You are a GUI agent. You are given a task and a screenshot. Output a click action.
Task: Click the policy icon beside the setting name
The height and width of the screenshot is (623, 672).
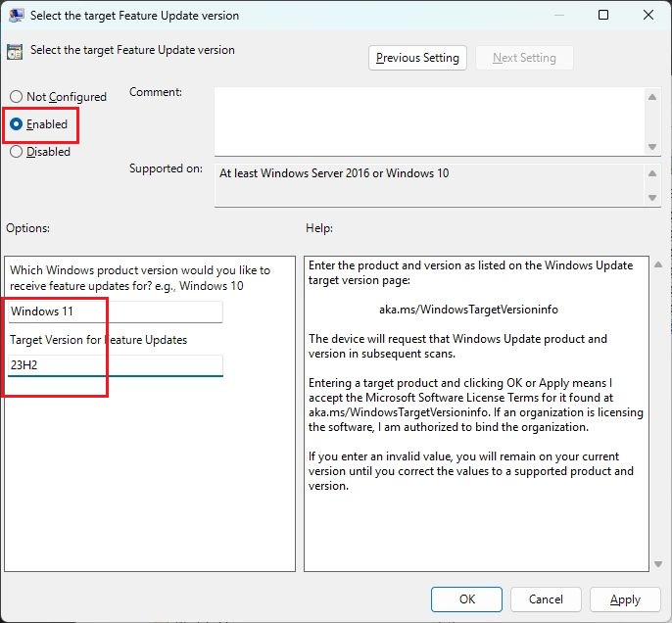[x=15, y=51]
